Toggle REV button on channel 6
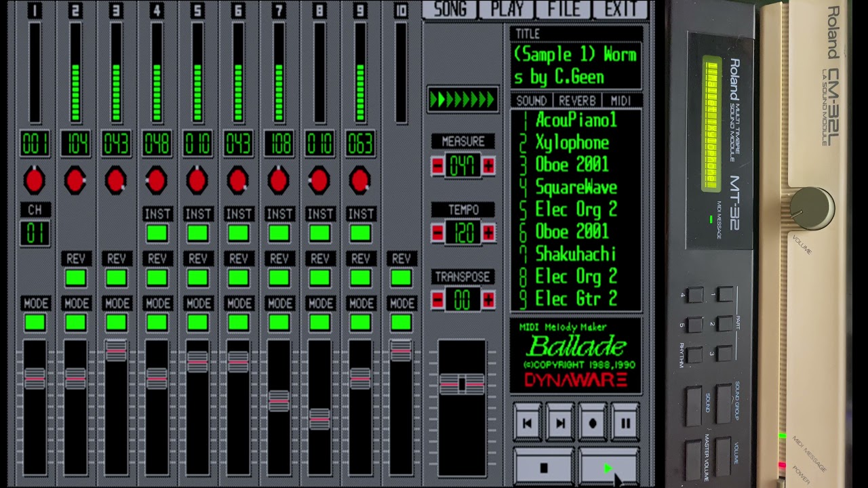This screenshot has width=868, height=488. coord(238,278)
